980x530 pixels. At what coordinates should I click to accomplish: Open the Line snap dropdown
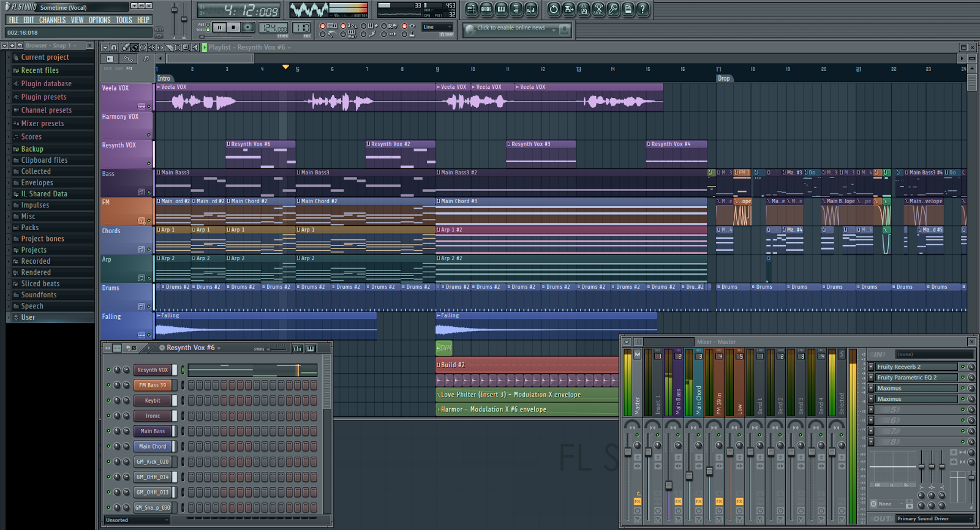pos(438,27)
